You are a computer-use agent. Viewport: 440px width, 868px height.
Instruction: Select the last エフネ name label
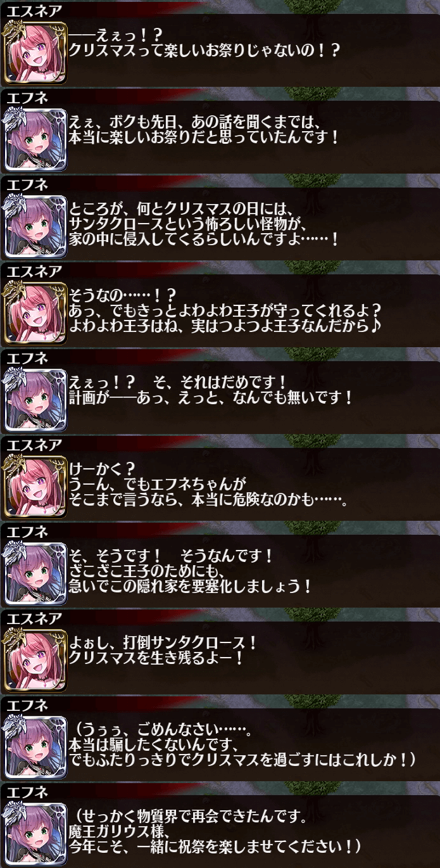click(x=27, y=791)
